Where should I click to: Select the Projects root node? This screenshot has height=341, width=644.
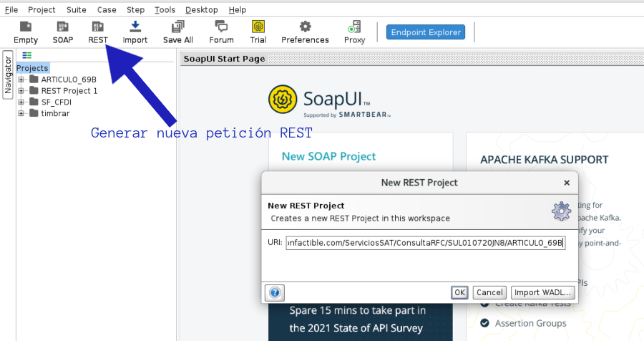32,68
